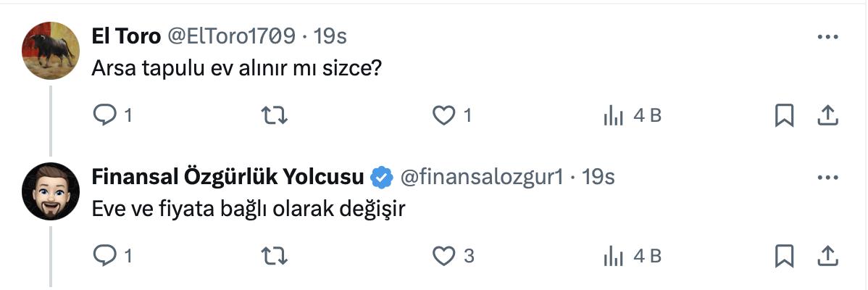Bookmark El Toro's tweet
This screenshot has width=868, height=290.
pos(784,115)
